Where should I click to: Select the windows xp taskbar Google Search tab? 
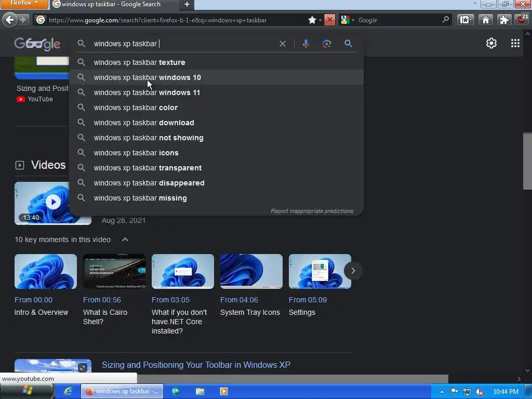114,4
